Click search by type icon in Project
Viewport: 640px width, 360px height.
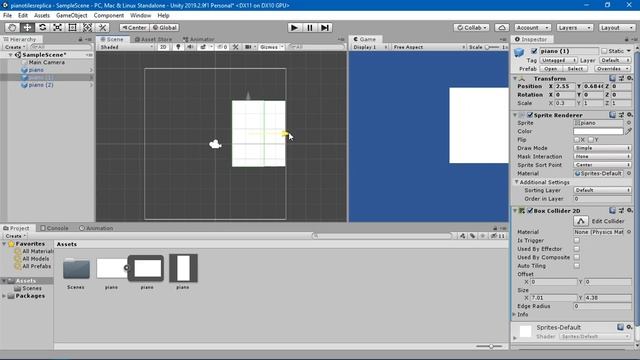point(462,236)
